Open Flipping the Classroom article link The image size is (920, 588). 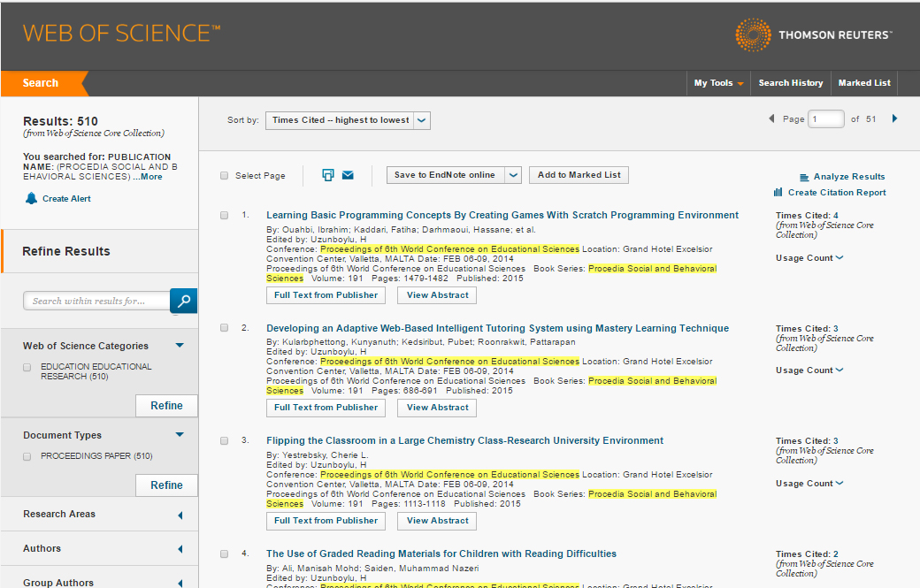(x=464, y=441)
